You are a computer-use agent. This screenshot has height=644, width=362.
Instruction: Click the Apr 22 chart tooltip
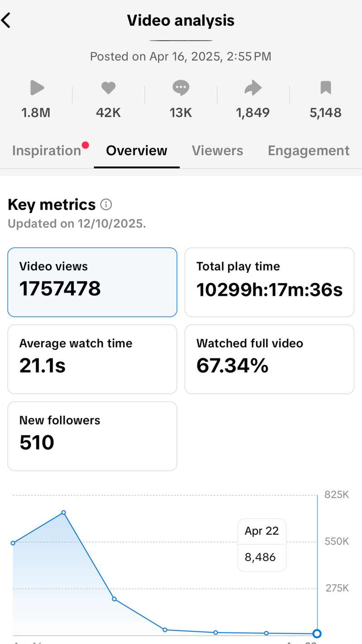pyautogui.click(x=262, y=545)
